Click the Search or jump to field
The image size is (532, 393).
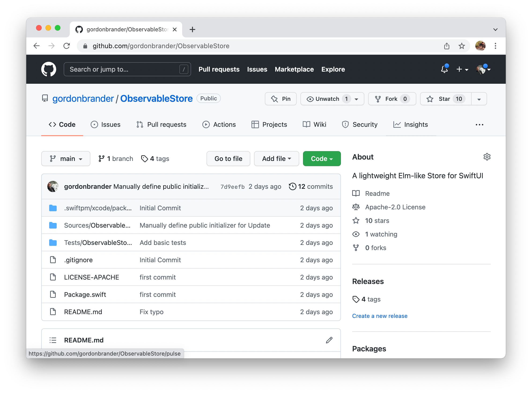click(x=124, y=69)
